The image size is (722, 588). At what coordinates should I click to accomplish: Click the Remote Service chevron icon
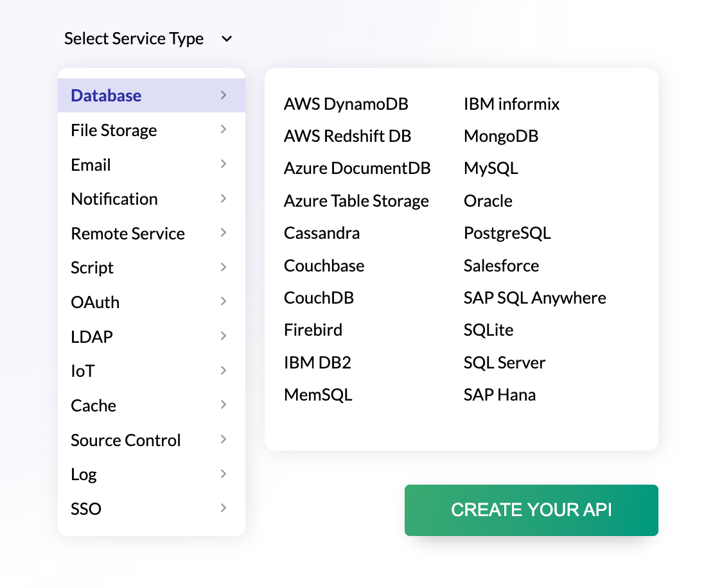pos(224,233)
